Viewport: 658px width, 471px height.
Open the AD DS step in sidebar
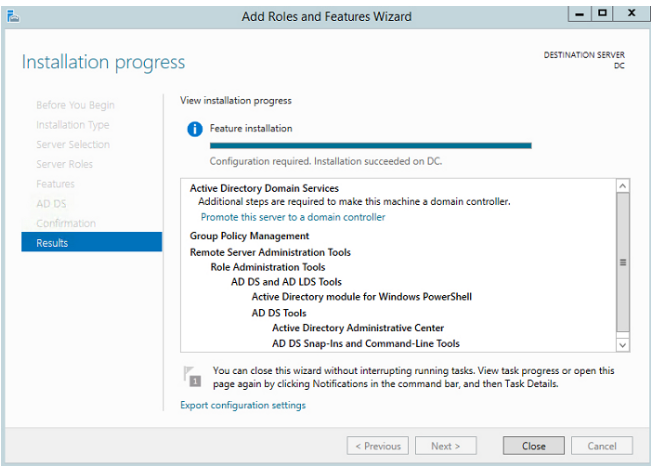click(51, 204)
